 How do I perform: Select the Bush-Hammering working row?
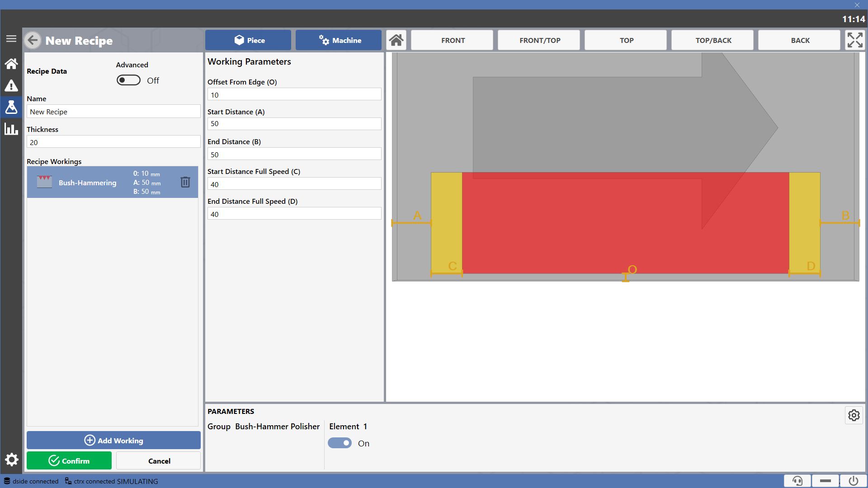click(113, 182)
